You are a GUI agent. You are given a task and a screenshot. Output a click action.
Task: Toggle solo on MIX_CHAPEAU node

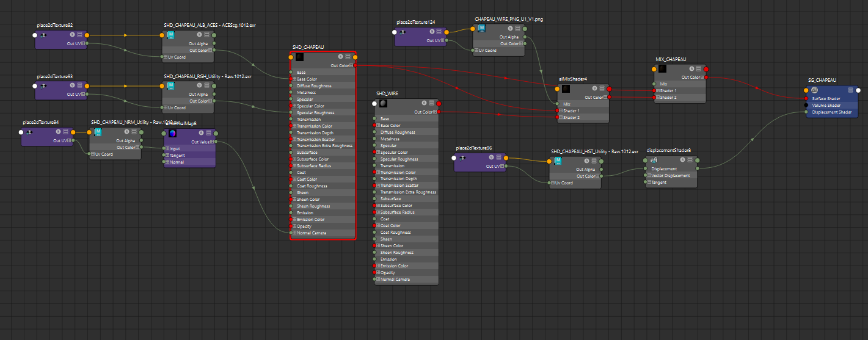691,69
